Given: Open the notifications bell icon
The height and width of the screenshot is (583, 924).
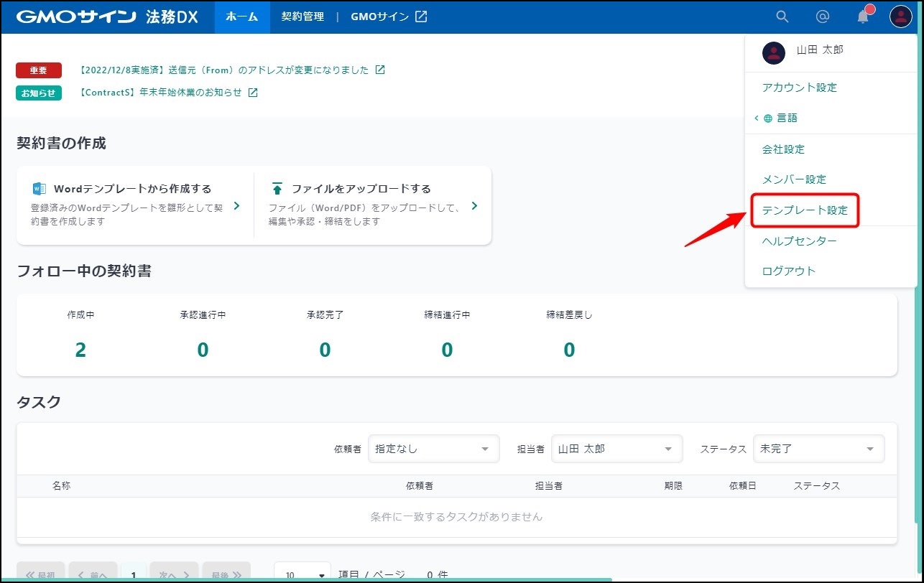Looking at the screenshot, I should coord(864,16).
